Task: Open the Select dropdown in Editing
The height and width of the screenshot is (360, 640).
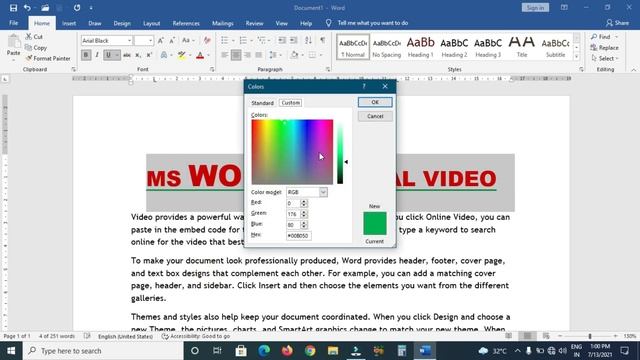Action: click(x=605, y=58)
